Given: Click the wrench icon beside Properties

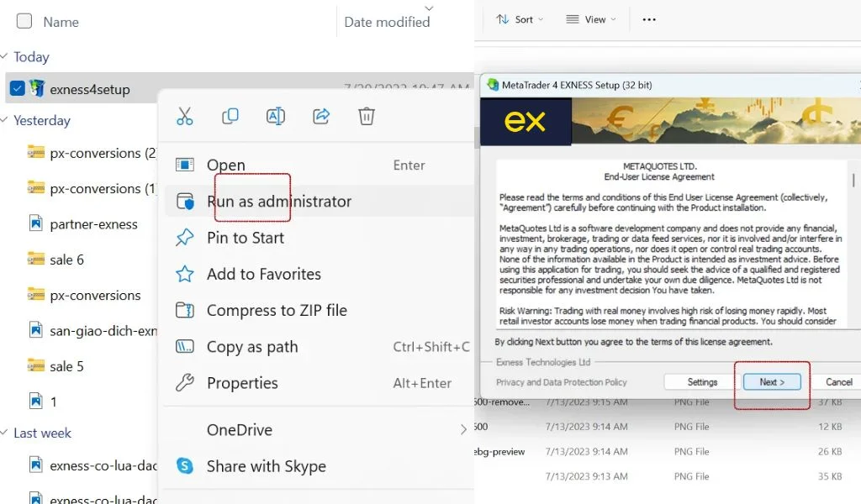Looking at the screenshot, I should pos(184,383).
